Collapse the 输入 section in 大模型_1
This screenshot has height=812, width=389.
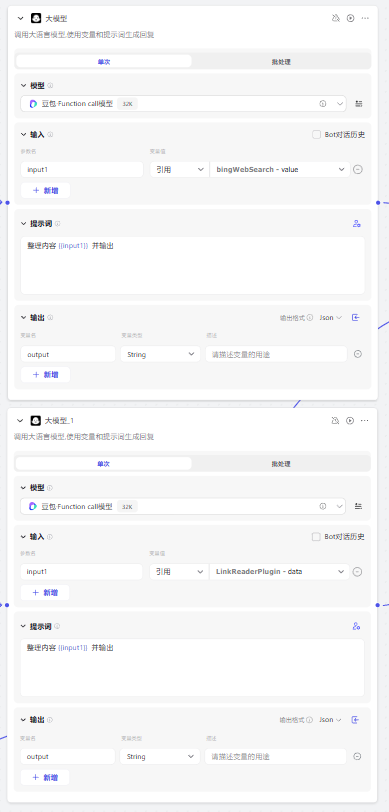23,536
